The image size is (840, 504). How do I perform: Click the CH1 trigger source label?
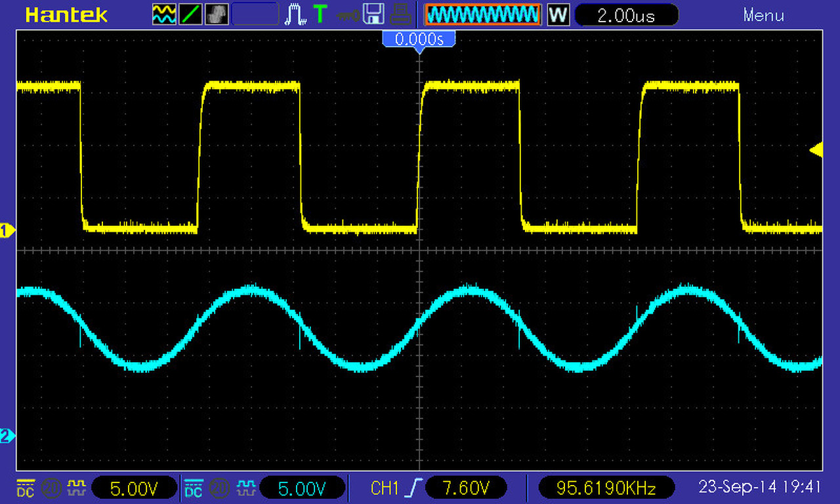pos(385,488)
